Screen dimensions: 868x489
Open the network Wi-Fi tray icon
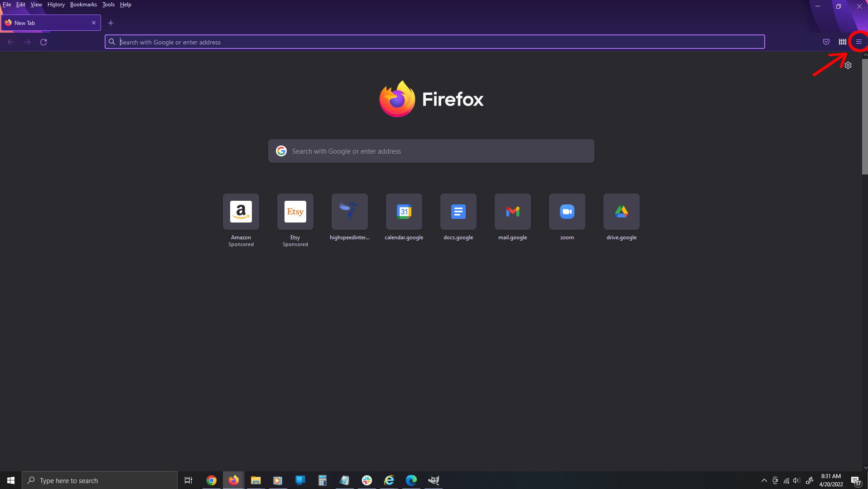(786, 480)
